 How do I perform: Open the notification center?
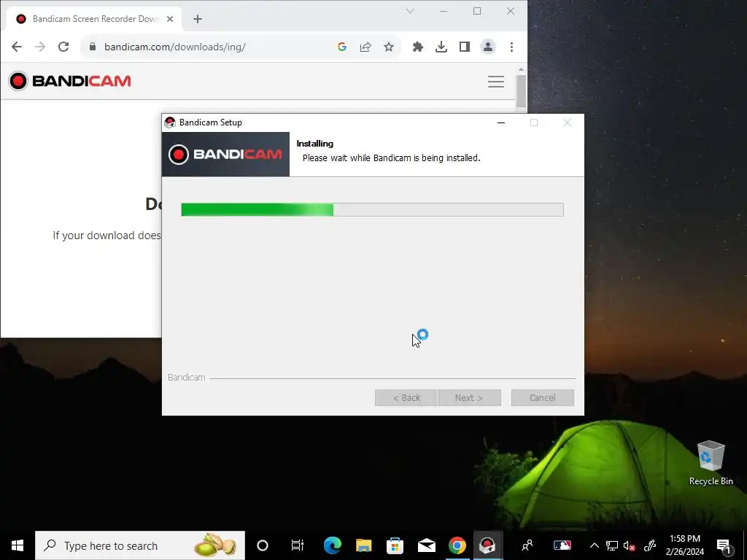click(724, 545)
